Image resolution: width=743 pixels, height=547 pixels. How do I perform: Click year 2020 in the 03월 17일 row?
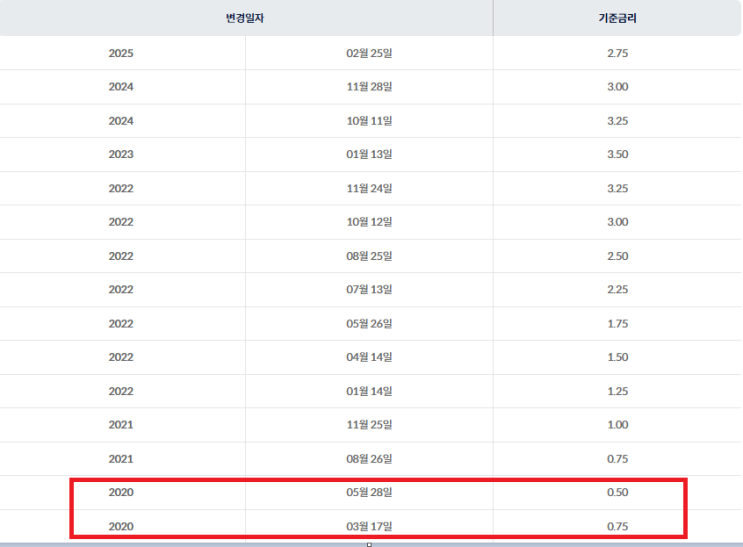click(121, 526)
